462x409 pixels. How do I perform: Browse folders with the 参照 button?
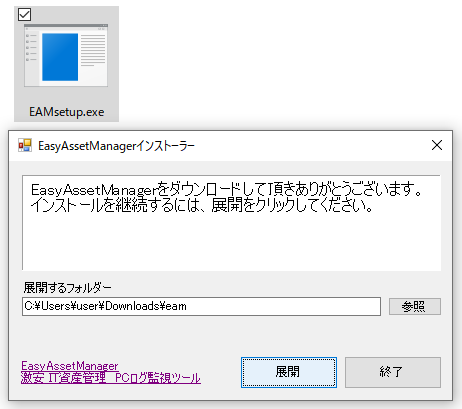415,306
